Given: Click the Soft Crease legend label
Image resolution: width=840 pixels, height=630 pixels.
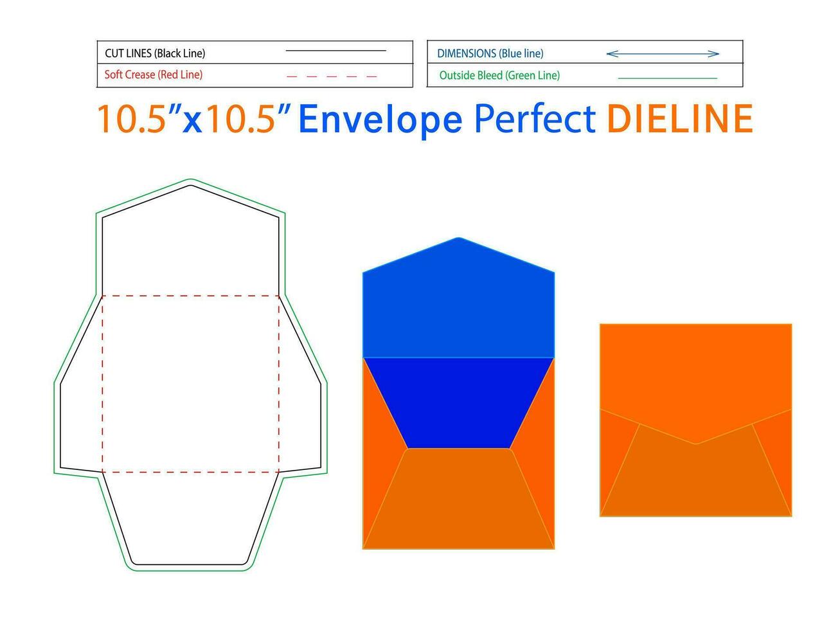Looking at the screenshot, I should [153, 75].
